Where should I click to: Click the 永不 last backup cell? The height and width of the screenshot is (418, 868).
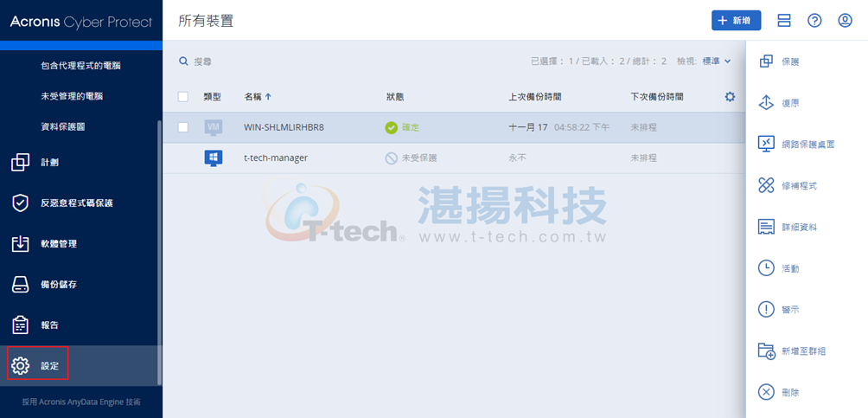pos(518,158)
